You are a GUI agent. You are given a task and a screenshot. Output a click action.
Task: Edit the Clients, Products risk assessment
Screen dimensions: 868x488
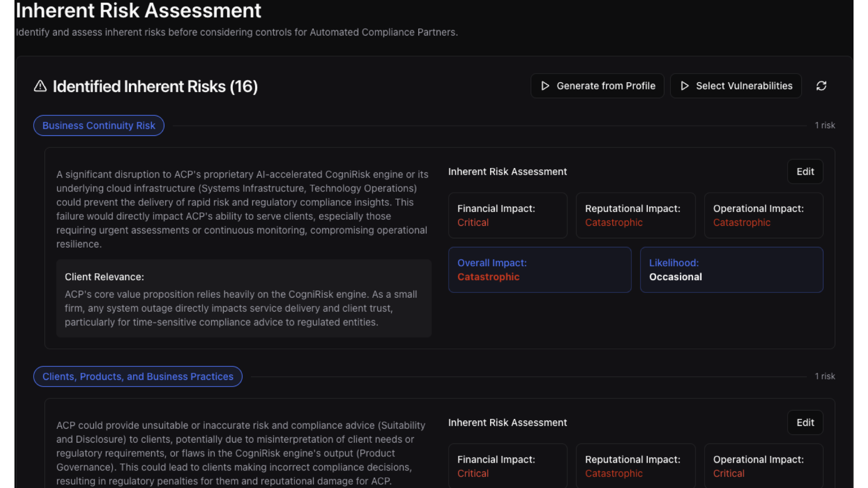coord(805,422)
